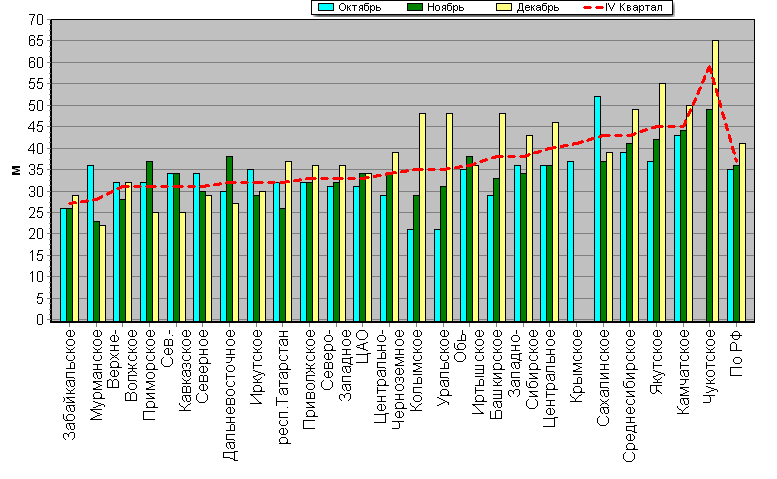The image size is (777, 479).
Task: Click the 'Центральное' category label
Action: [x=550, y=378]
